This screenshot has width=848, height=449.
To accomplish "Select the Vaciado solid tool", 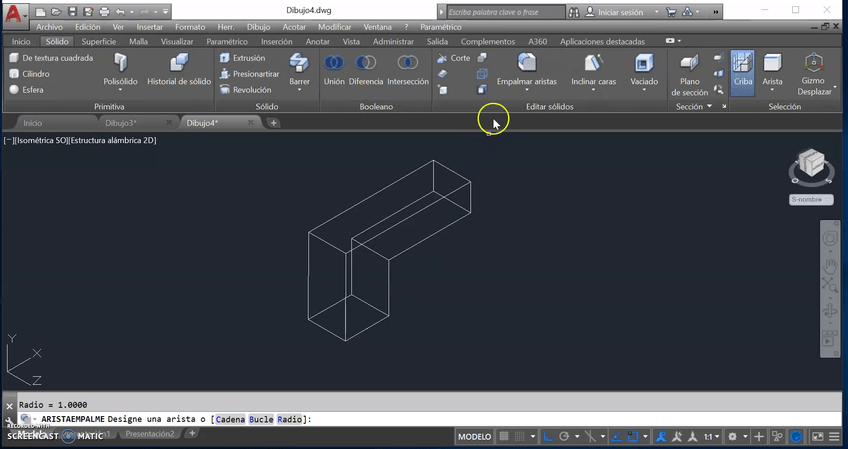I will 644,63.
